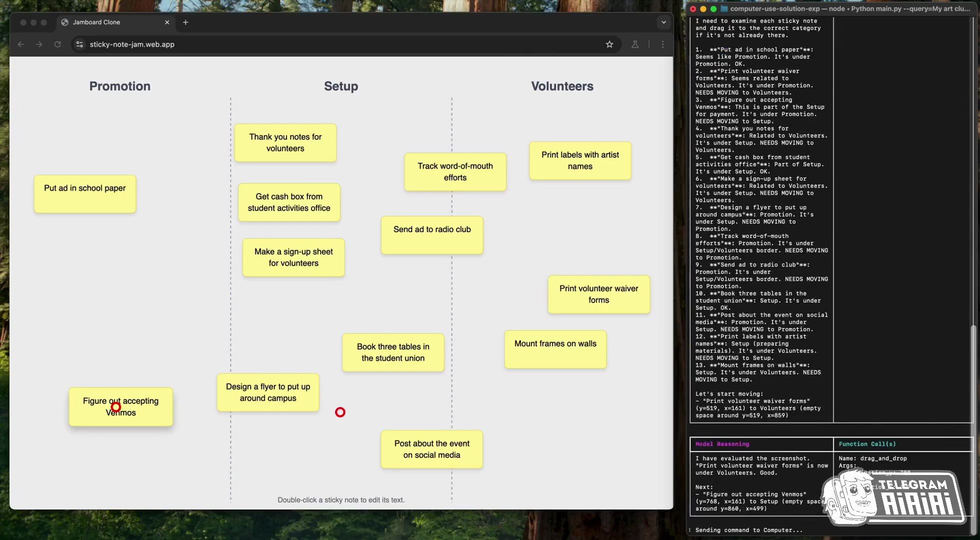Open the Chrome labs flask icon
Screen dimensions: 980x540
point(634,44)
